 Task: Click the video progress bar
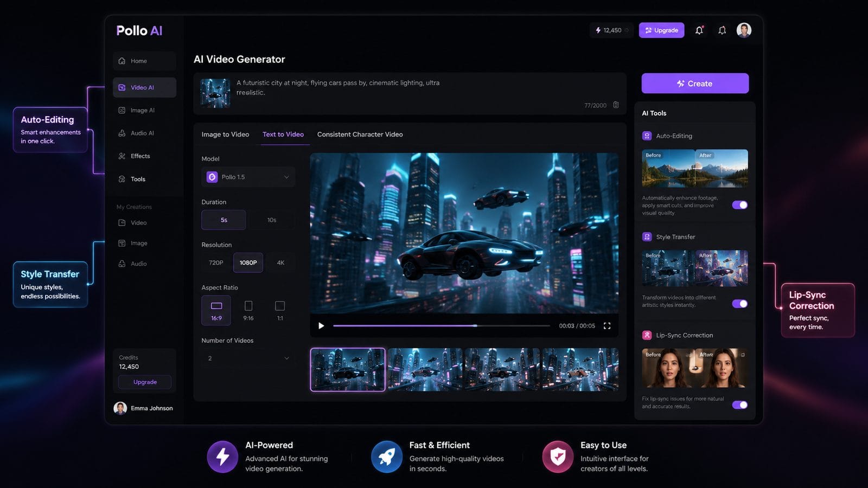click(x=442, y=326)
